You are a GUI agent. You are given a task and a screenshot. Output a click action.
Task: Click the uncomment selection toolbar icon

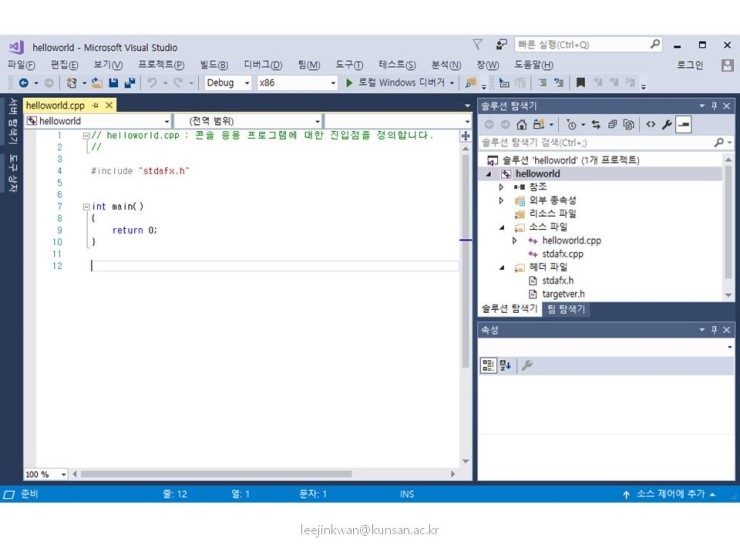[x=559, y=83]
